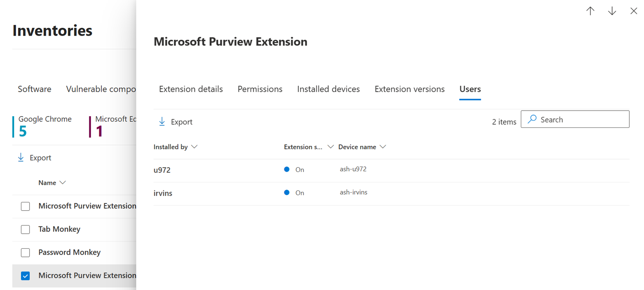Switch to the Permissions tab
644x290 pixels.
(x=260, y=89)
